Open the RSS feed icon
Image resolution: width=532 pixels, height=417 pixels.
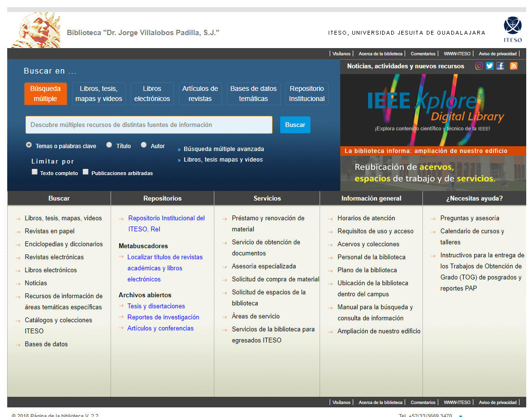pyautogui.click(x=514, y=66)
